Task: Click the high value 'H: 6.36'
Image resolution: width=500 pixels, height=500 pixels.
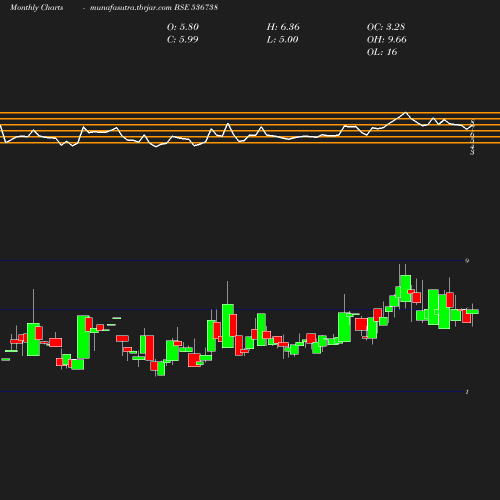Action: point(283,27)
